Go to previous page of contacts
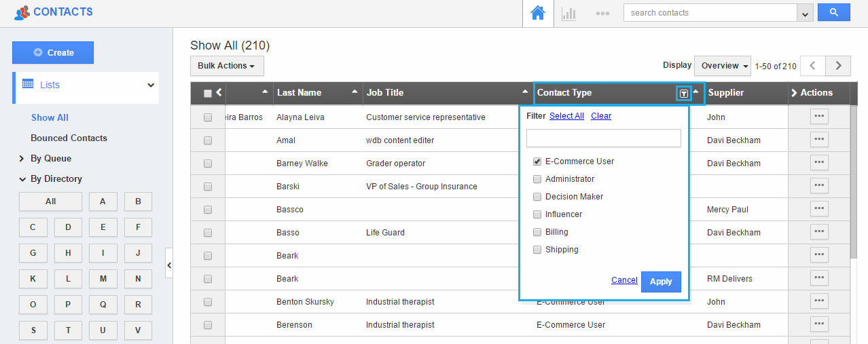 [812, 66]
